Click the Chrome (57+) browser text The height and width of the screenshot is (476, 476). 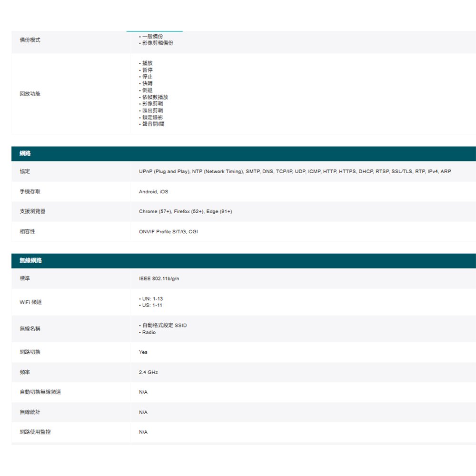[x=155, y=211]
